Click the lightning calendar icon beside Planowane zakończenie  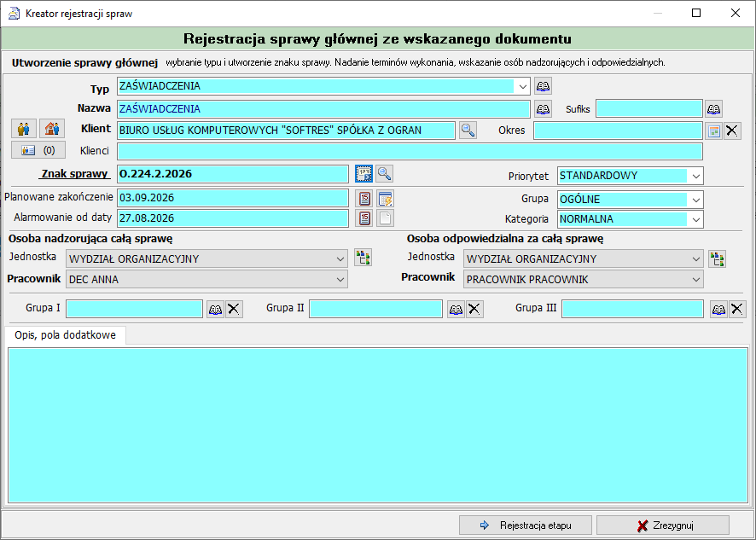click(385, 198)
